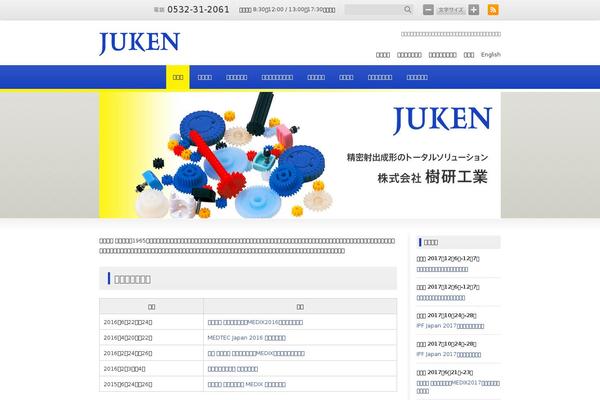
Task: Click the phone number 0532-31-2061
Action: tap(198, 10)
